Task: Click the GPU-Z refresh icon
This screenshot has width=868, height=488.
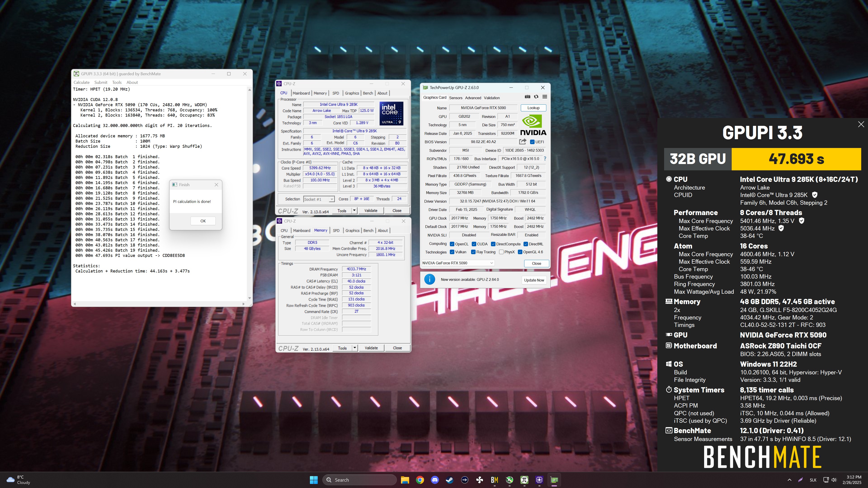Action: tap(536, 97)
